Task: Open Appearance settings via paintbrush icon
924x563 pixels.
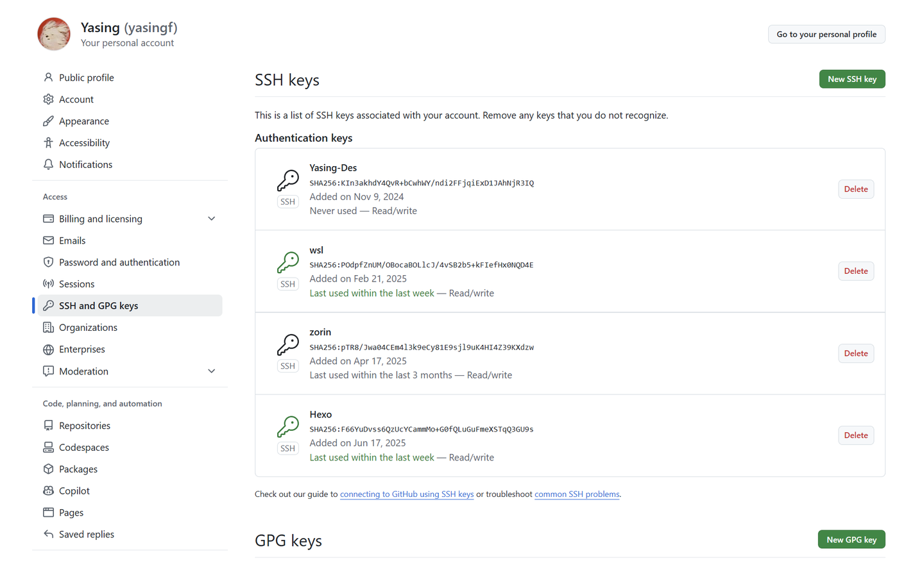Action: click(x=48, y=121)
